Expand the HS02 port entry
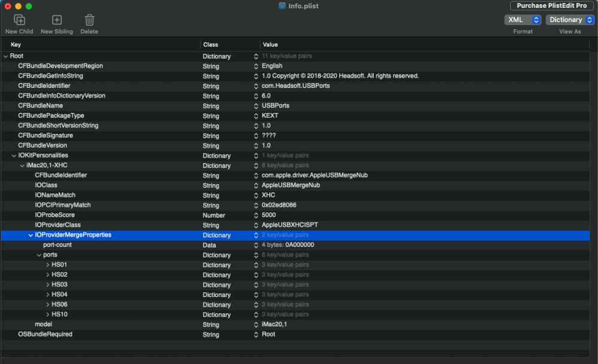598x364 pixels. (x=48, y=274)
